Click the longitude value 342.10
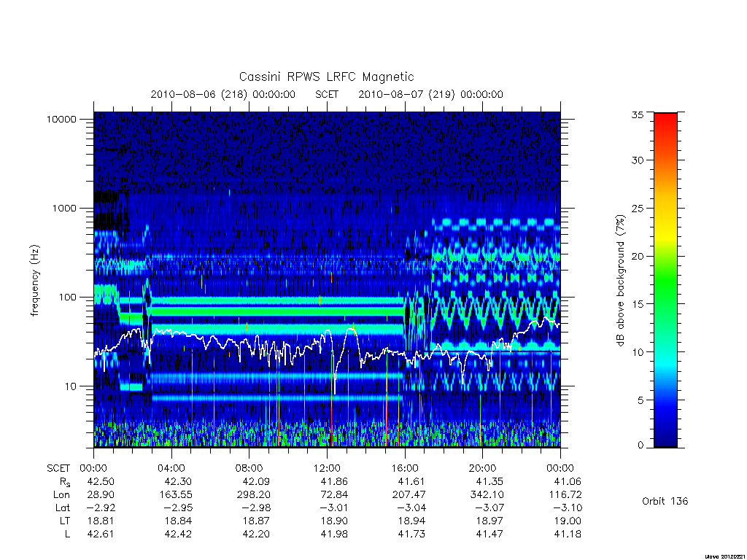The height and width of the screenshot is (560, 747). click(x=487, y=495)
